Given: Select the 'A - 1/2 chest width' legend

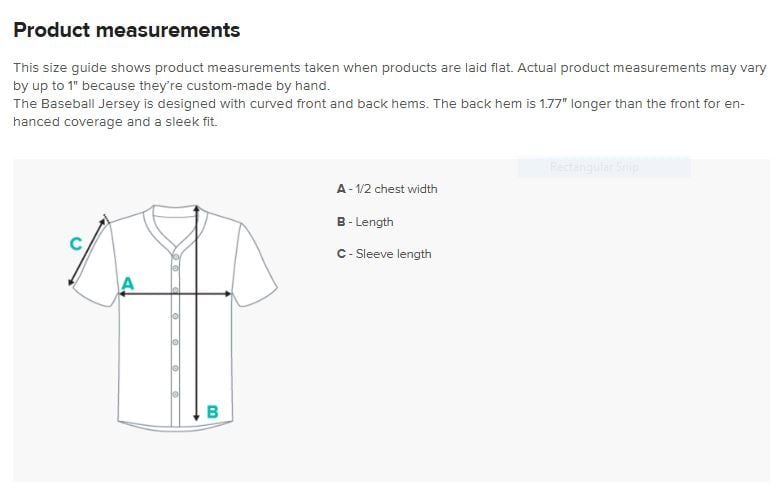Looking at the screenshot, I should point(387,189).
